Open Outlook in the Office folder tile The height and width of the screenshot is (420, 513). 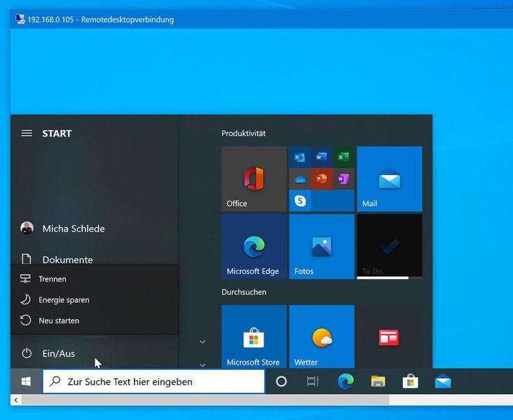pyautogui.click(x=300, y=157)
